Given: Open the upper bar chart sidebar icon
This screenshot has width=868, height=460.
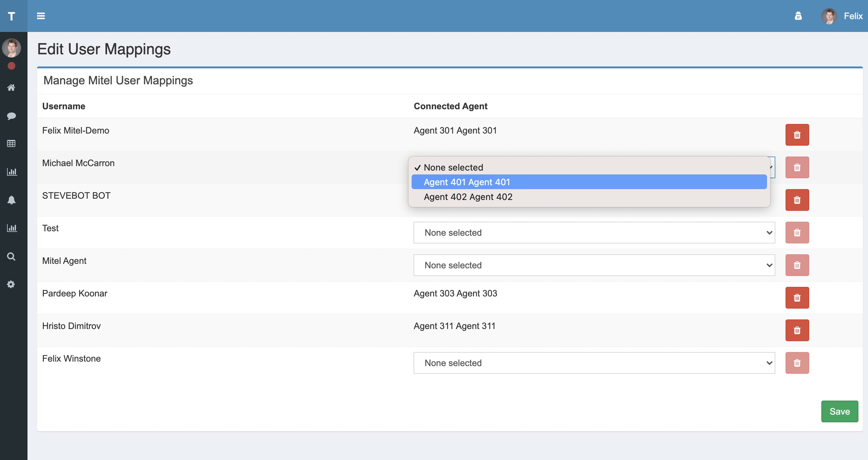Looking at the screenshot, I should 12,172.
